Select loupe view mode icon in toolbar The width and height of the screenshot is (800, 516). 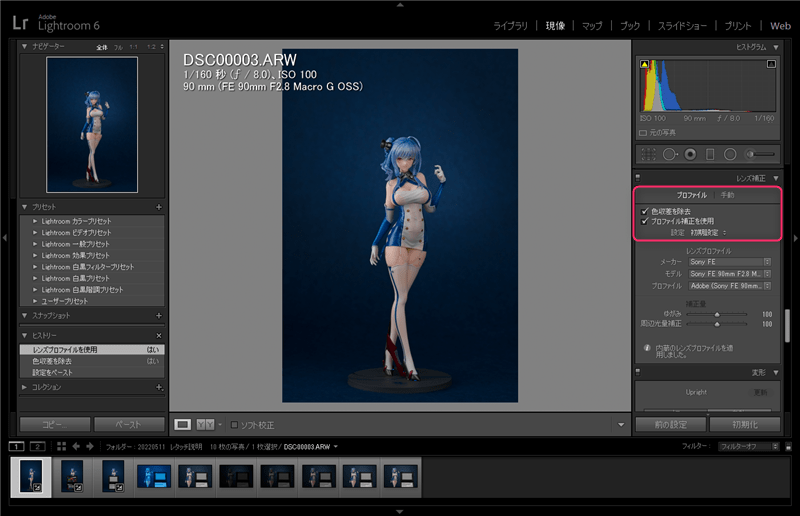[183, 425]
